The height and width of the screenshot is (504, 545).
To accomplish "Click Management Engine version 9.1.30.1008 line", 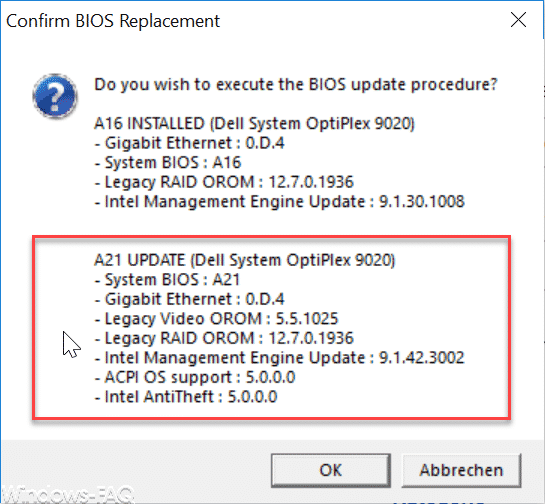I will [279, 202].
